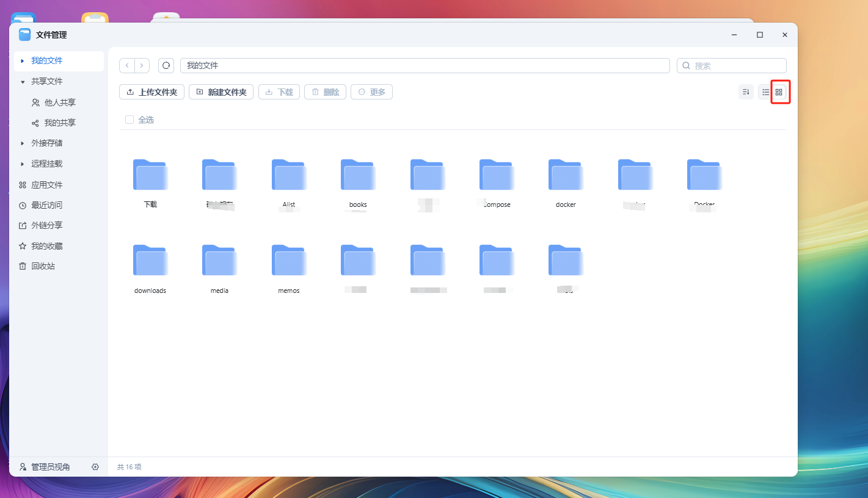
Task: Switch to list view
Action: [765, 92]
